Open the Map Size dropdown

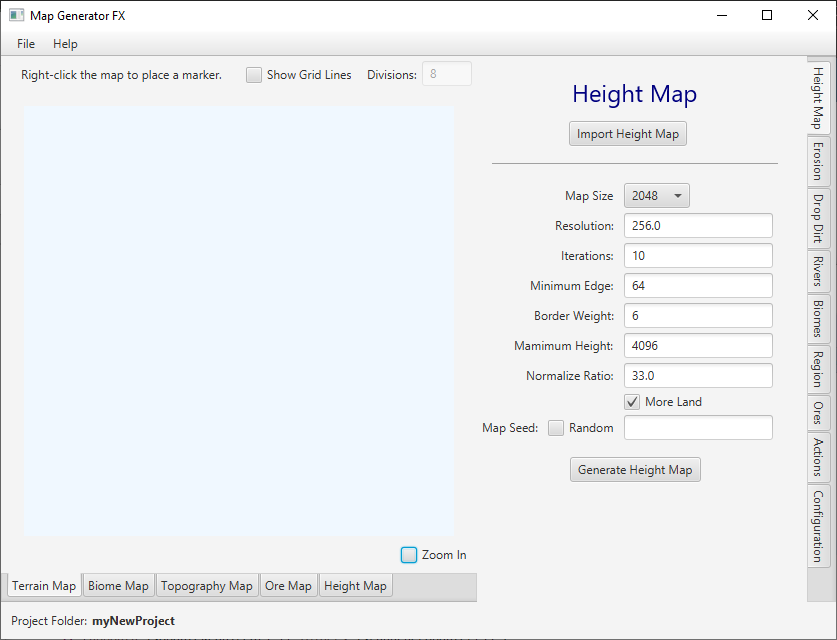tap(657, 196)
